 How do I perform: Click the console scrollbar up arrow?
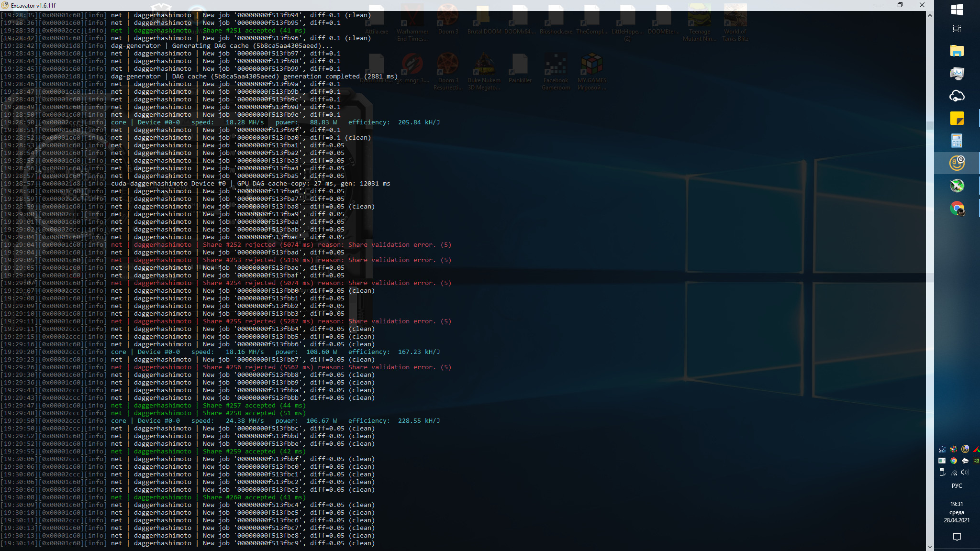pyautogui.click(x=929, y=15)
